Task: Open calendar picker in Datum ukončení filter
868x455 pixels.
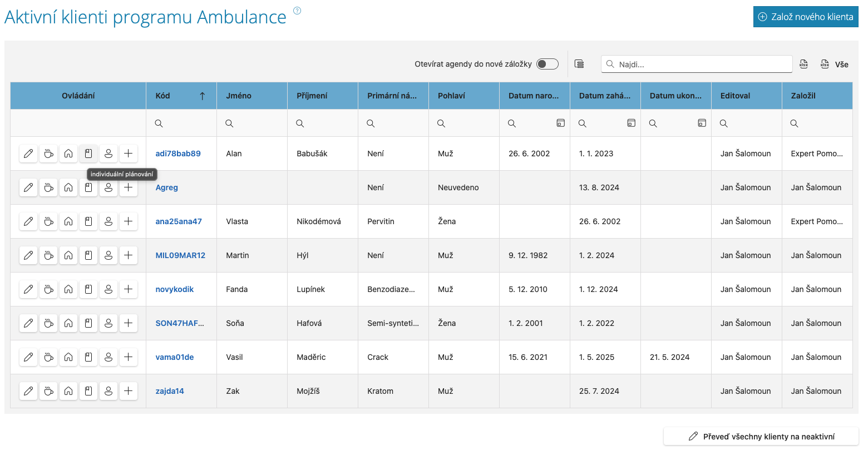Action: pyautogui.click(x=702, y=123)
